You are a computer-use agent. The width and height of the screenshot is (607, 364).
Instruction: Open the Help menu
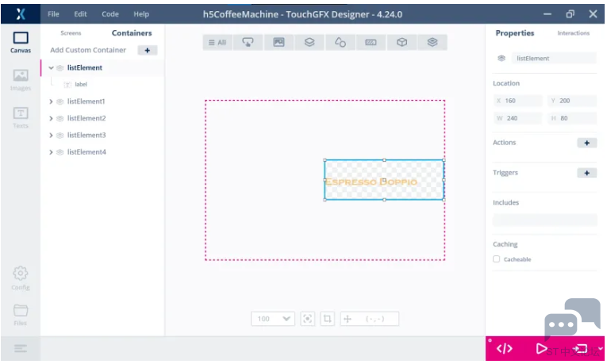point(141,14)
